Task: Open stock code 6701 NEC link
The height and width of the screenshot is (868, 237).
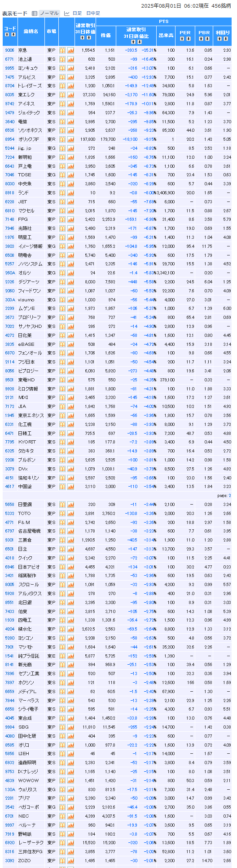Action: pyautogui.click(x=9, y=816)
